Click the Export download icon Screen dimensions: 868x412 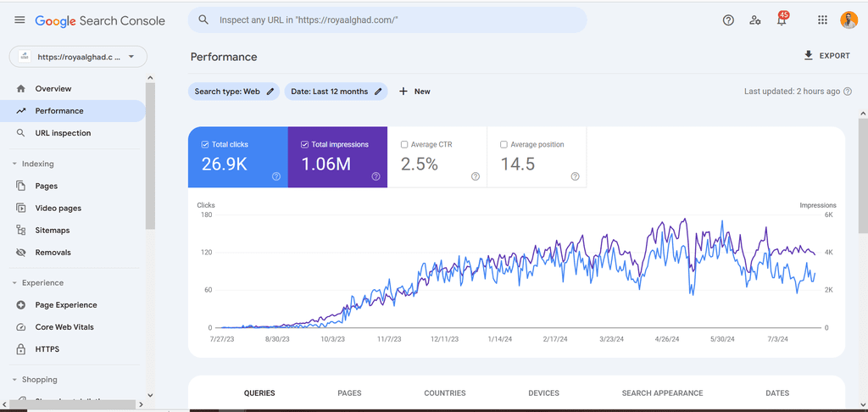click(x=808, y=55)
